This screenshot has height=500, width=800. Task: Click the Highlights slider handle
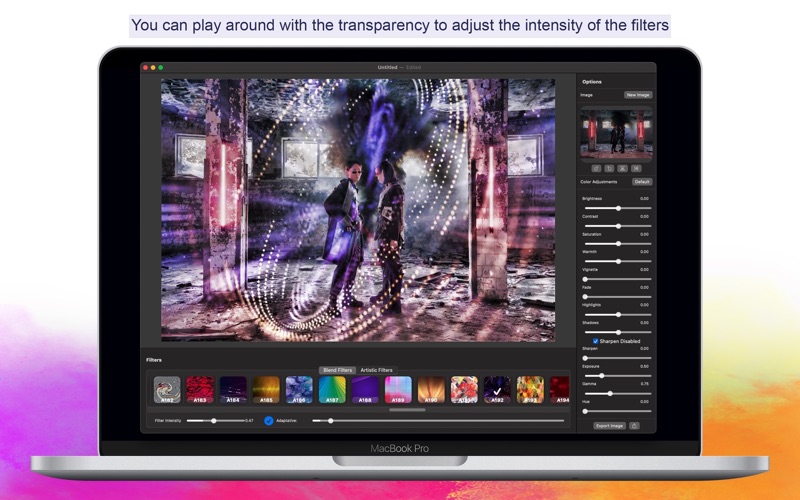pos(618,315)
